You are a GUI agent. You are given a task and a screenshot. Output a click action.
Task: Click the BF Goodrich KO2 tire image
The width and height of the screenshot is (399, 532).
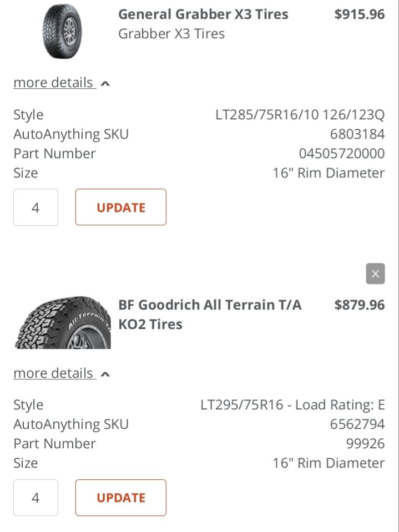coord(63,322)
